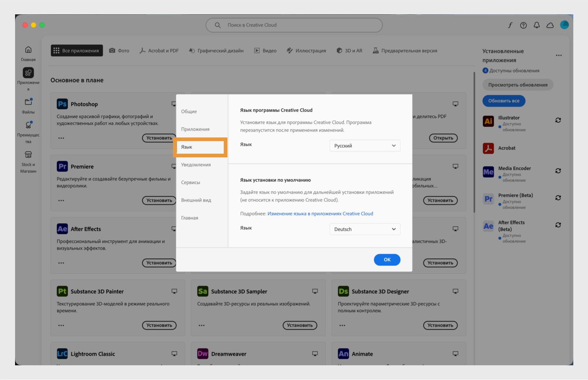Image resolution: width=588 pixels, height=380 pixels.
Task: Install Substance 3D Sampler
Action: [x=300, y=325]
